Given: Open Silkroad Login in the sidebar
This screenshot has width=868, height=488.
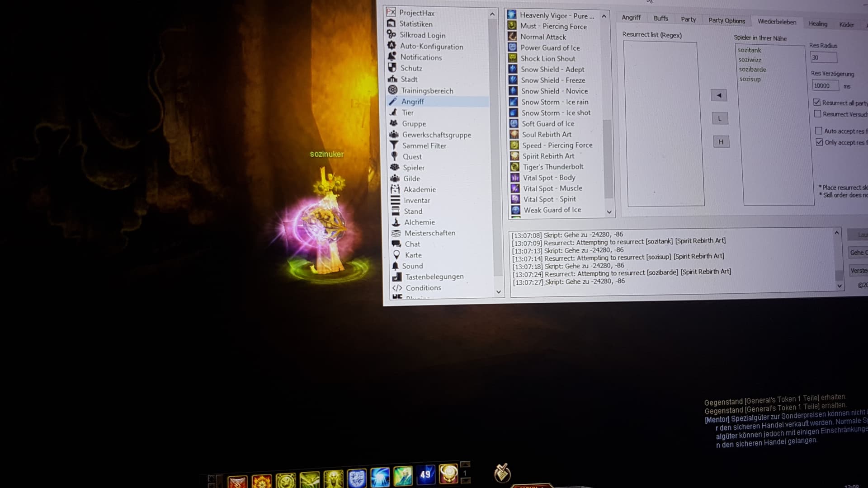Looking at the screenshot, I should [x=422, y=35].
